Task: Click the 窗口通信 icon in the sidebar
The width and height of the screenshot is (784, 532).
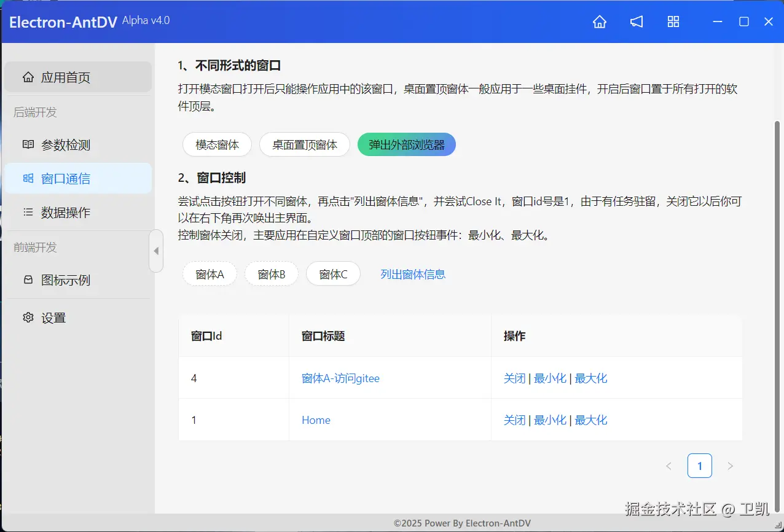Action: 28,178
